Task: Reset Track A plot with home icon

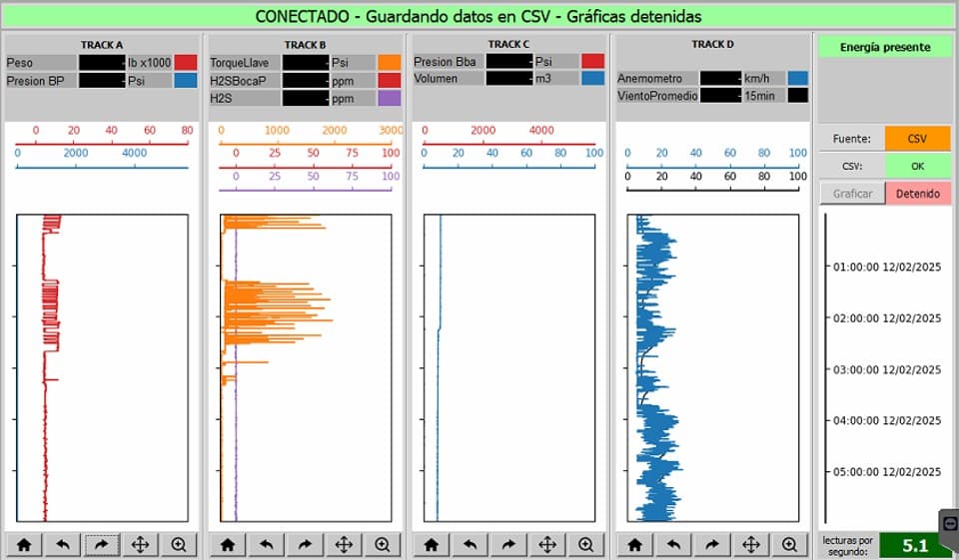Action: tap(24, 544)
